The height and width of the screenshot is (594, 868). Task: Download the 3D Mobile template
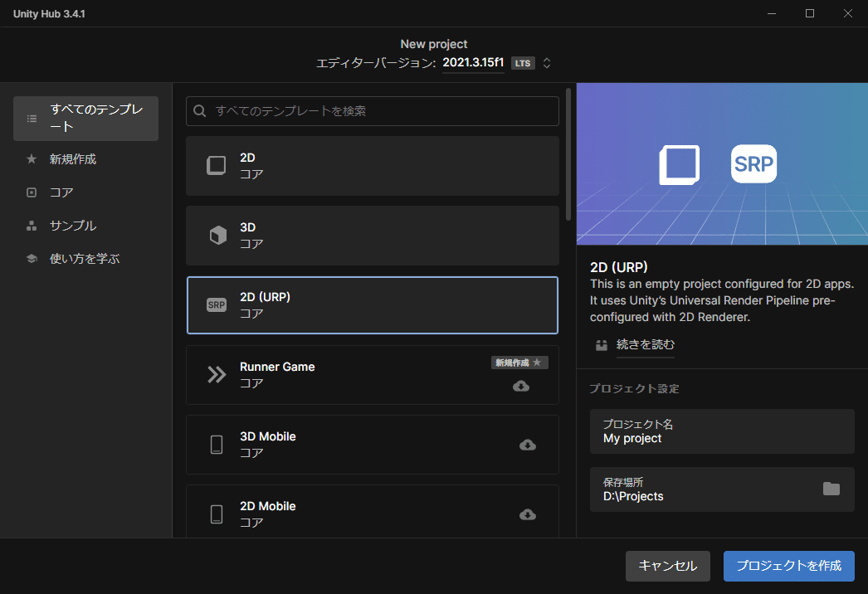point(528,445)
